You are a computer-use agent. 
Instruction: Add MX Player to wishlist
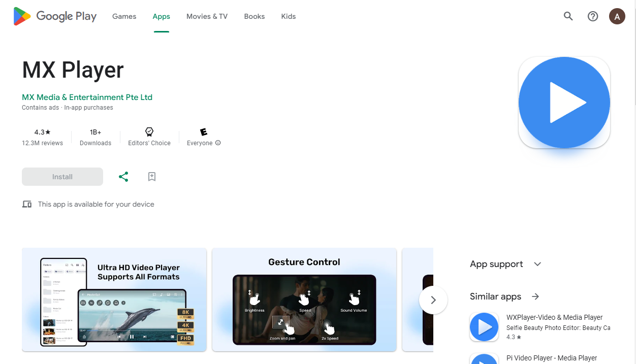[x=151, y=176]
